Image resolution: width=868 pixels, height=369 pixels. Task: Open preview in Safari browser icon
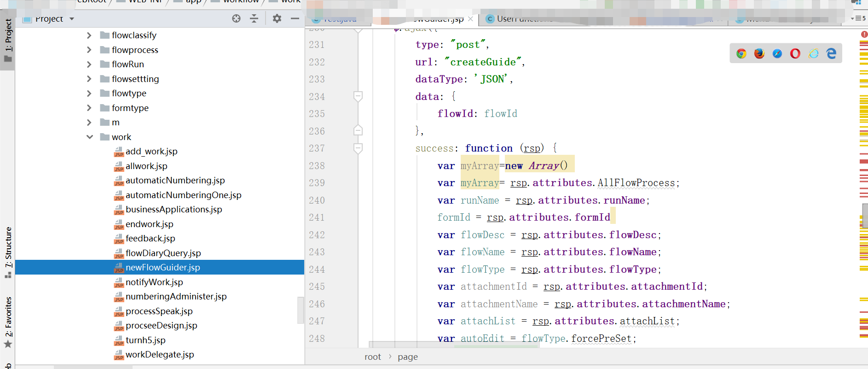pyautogui.click(x=777, y=53)
